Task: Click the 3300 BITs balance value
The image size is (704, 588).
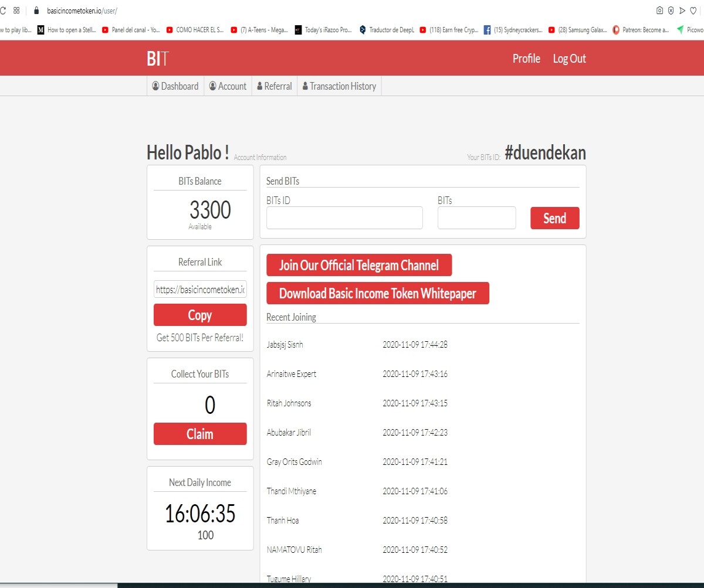Action: click(210, 209)
